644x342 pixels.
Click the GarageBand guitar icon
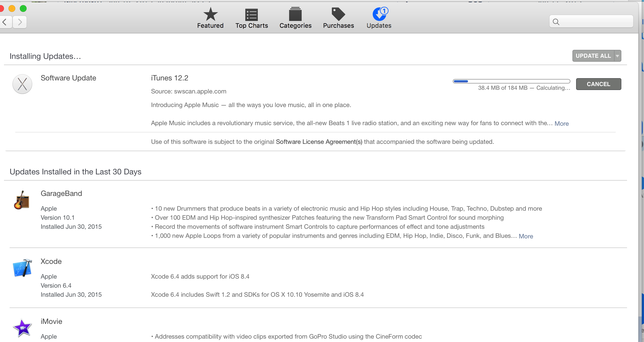(x=22, y=200)
